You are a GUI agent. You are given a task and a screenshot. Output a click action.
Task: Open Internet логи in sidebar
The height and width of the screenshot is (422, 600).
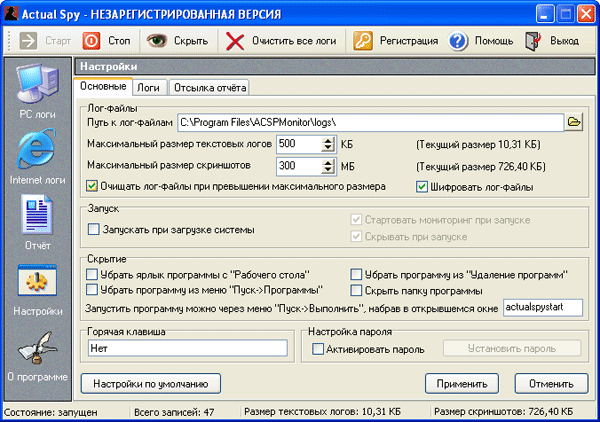tap(37, 153)
